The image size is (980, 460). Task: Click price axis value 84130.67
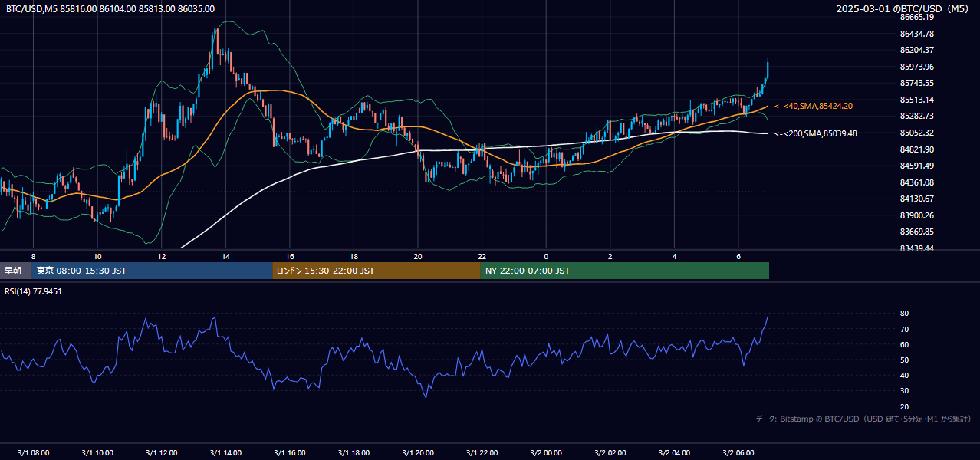click(x=916, y=199)
